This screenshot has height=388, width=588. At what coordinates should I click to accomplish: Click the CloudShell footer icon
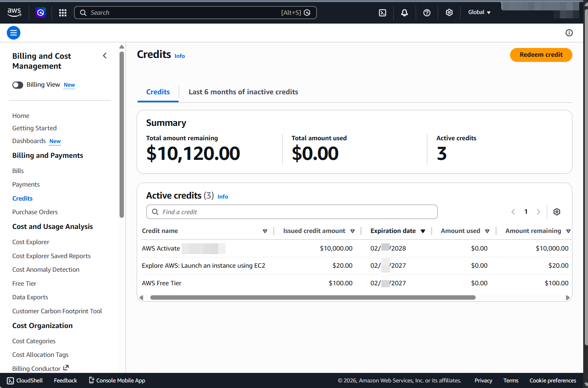click(x=10, y=380)
